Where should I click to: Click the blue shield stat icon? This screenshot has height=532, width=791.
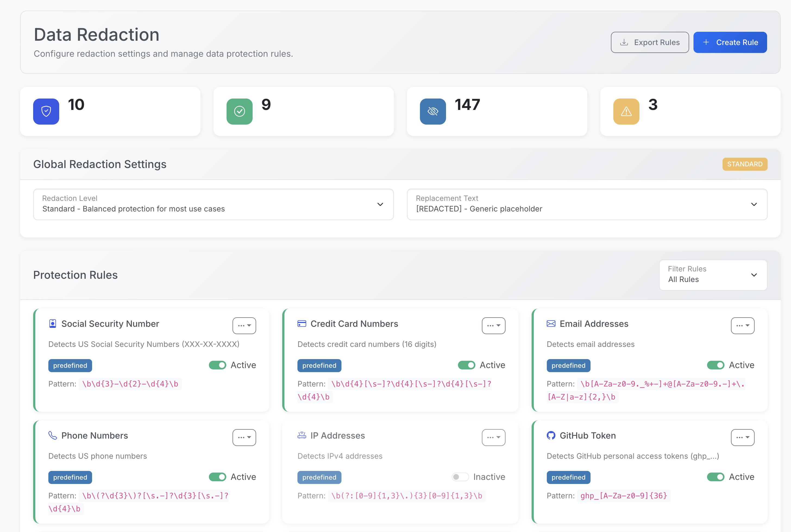(x=46, y=111)
